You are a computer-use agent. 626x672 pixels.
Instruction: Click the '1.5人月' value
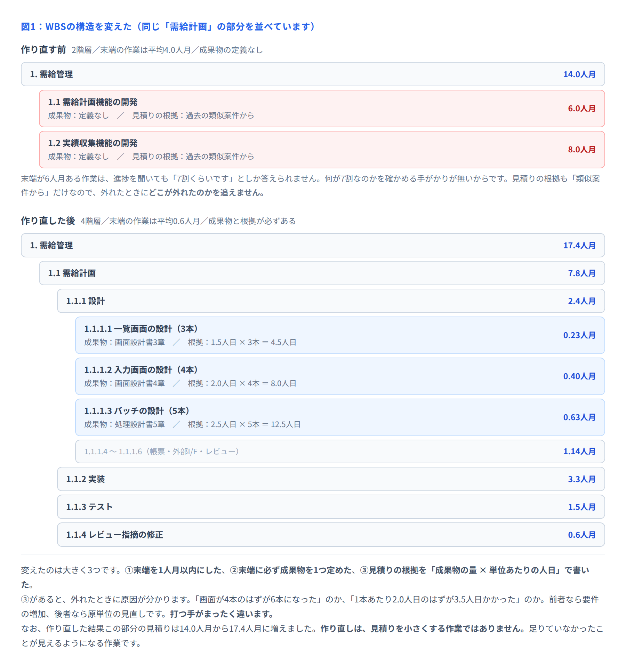pos(582,507)
